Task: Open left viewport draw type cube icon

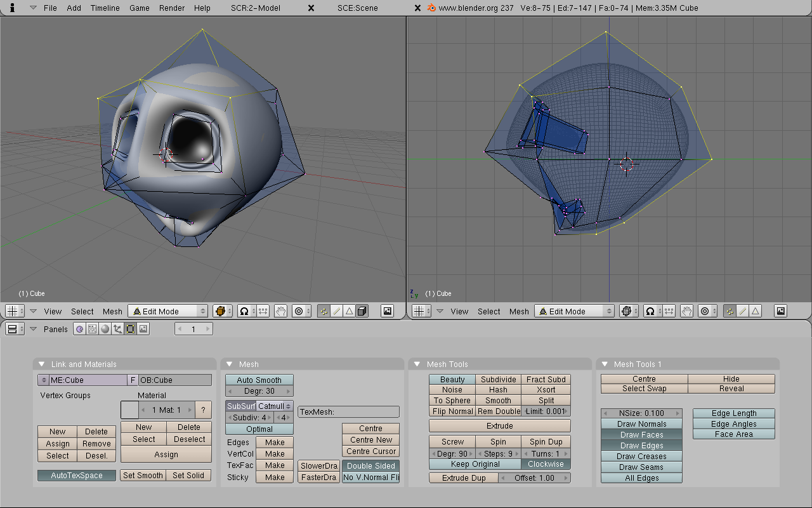Action: [222, 311]
